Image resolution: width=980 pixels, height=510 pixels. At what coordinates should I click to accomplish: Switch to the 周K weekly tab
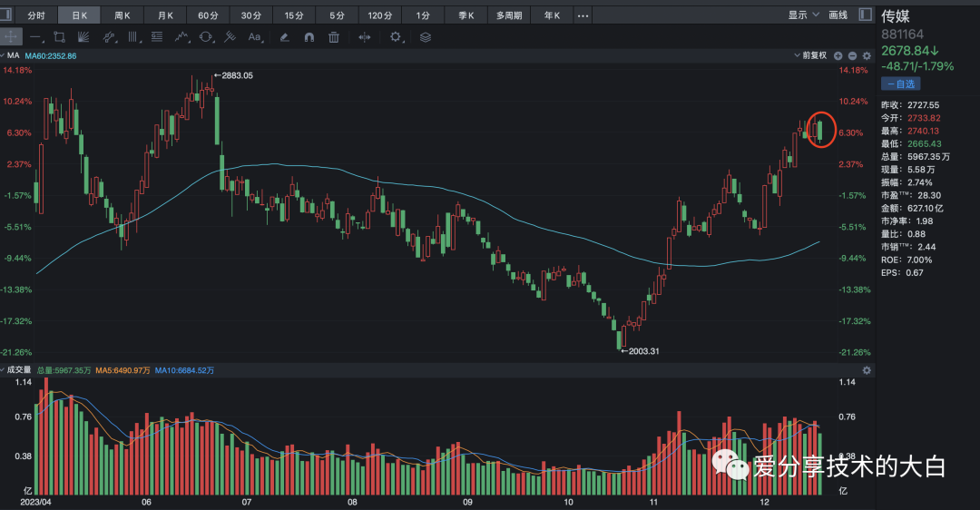click(x=122, y=15)
